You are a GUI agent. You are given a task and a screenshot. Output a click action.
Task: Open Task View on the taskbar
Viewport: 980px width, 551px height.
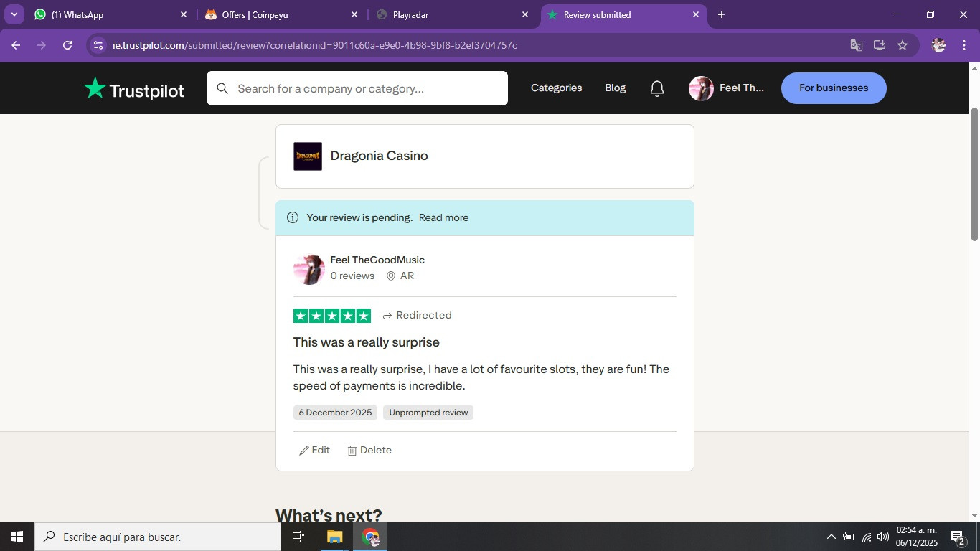tap(298, 537)
